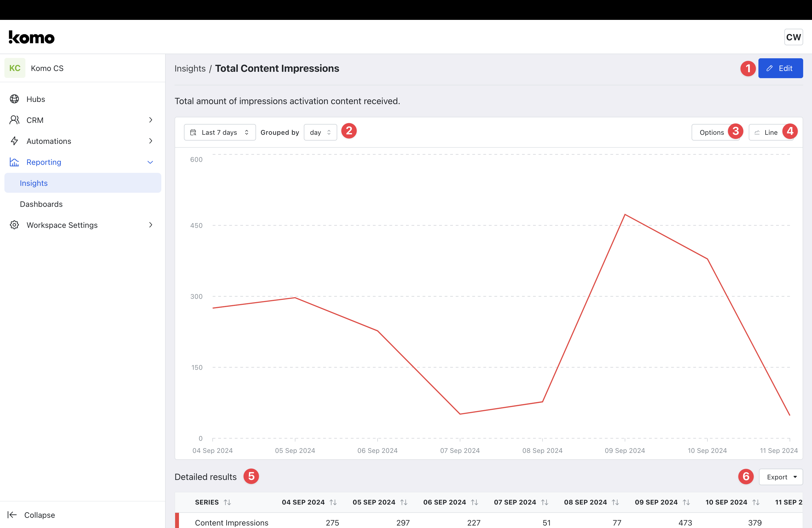
Task: Click the blue Edit button
Action: pos(780,68)
